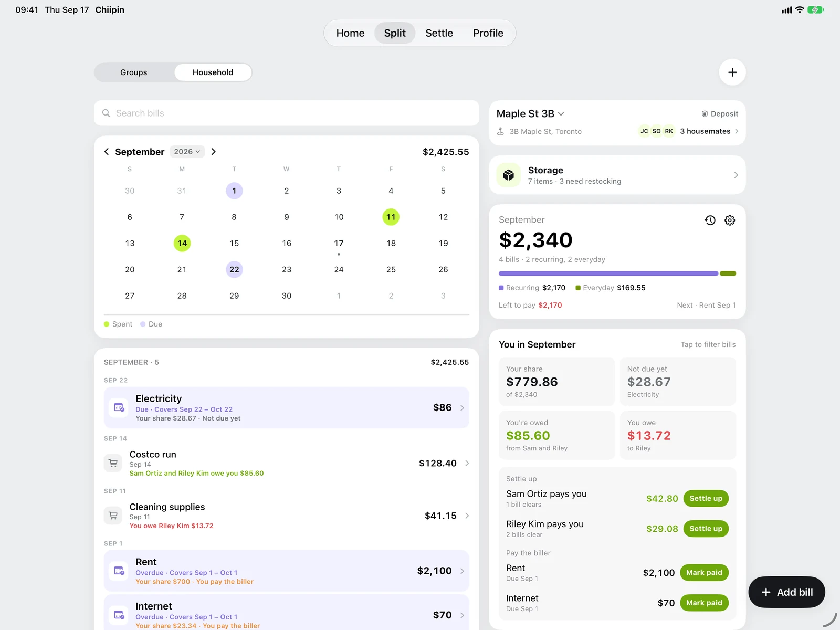Open bill history clock icon
The height and width of the screenshot is (630, 840).
point(710,220)
